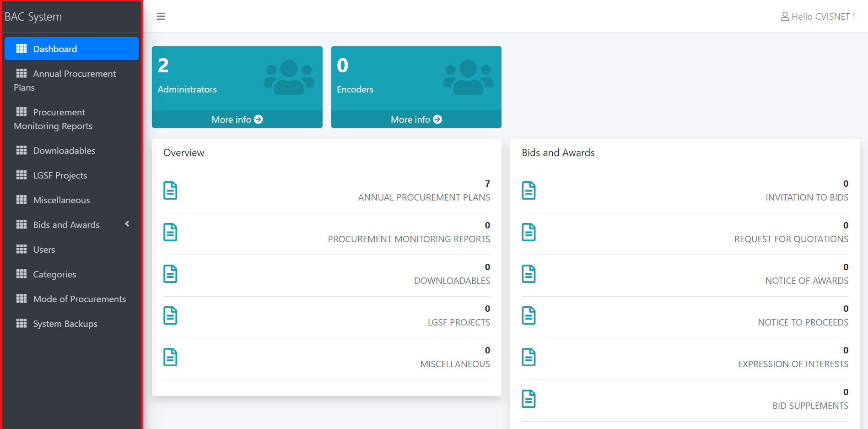The image size is (868, 429).
Task: Open System Backups in the sidebar
Action: pyautogui.click(x=71, y=323)
